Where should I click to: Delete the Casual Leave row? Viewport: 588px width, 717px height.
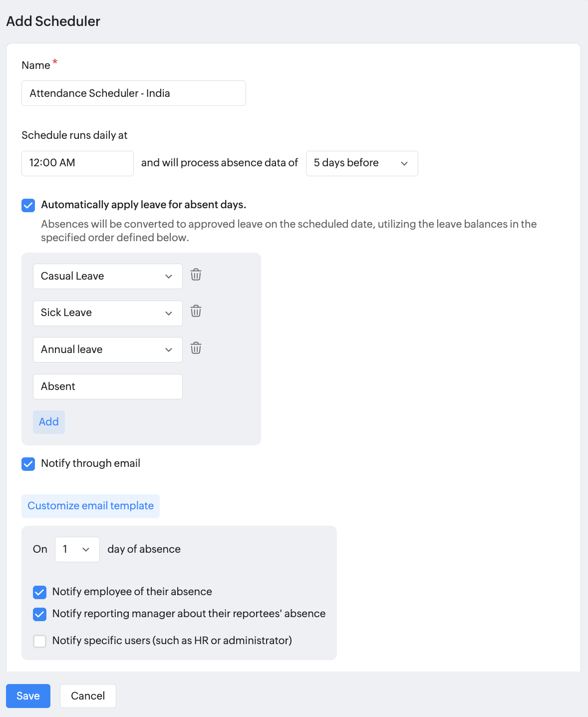196,275
